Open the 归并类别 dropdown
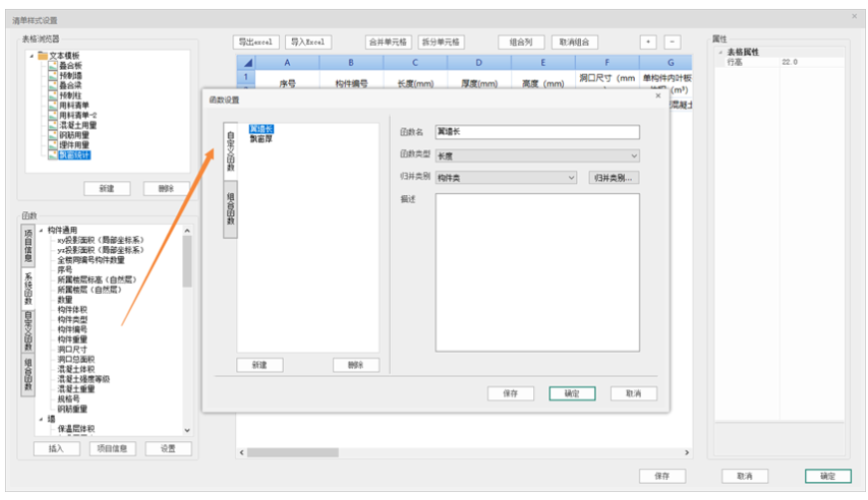868x500 pixels. [571, 177]
